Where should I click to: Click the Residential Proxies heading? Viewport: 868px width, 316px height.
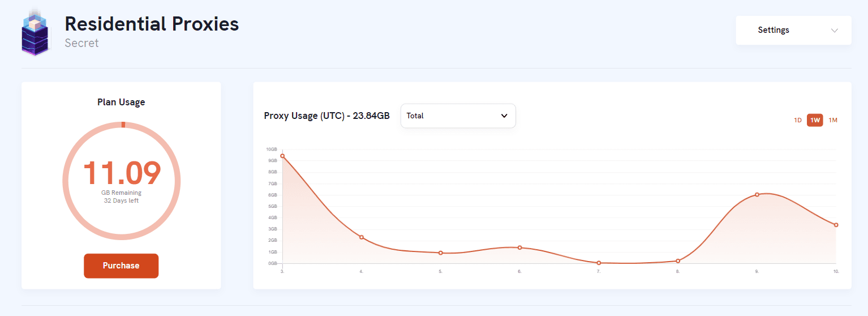point(152,24)
